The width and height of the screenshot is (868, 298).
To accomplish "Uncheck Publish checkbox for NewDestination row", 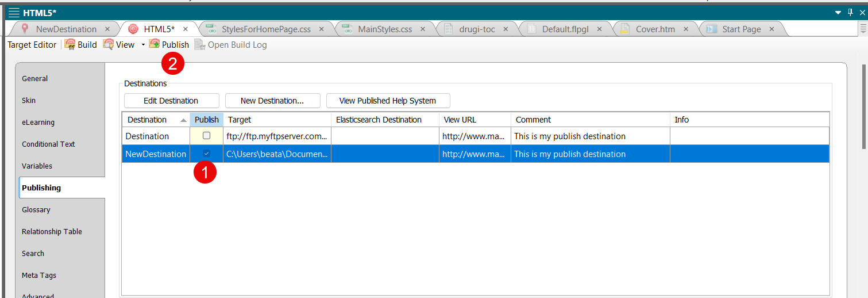I will click(206, 154).
